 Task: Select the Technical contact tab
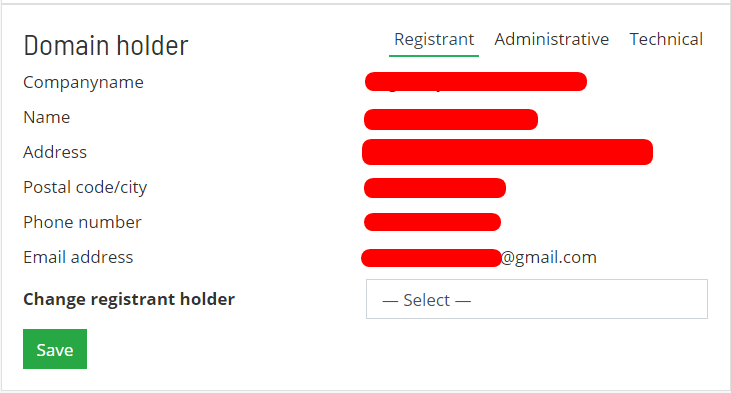[x=666, y=39]
